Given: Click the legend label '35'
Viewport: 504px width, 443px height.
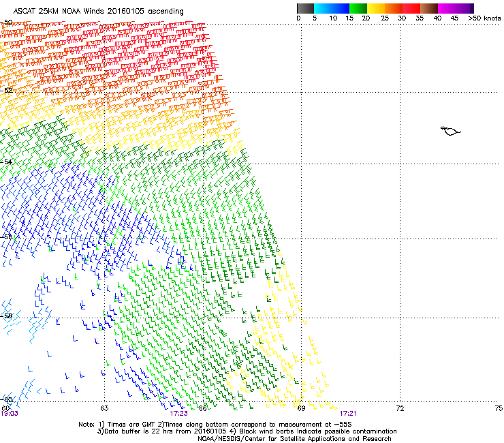Looking at the screenshot, I should click(420, 18).
